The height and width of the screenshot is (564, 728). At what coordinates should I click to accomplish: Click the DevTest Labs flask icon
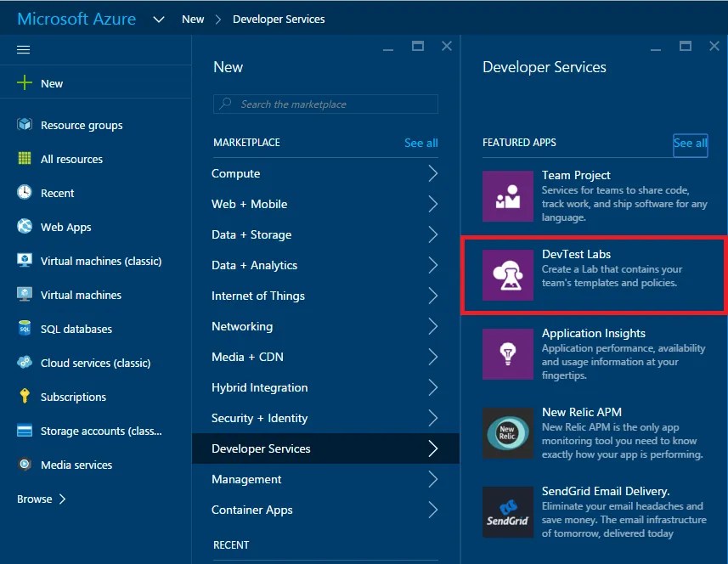point(508,275)
